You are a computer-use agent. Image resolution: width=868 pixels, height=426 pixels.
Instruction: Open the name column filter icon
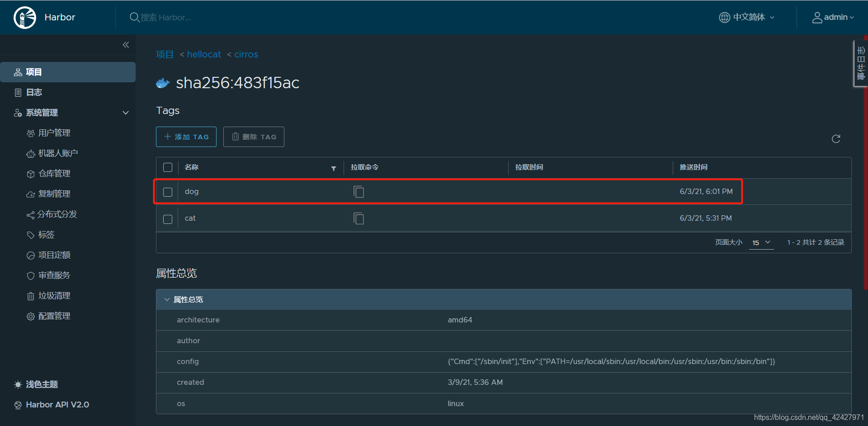coord(334,168)
